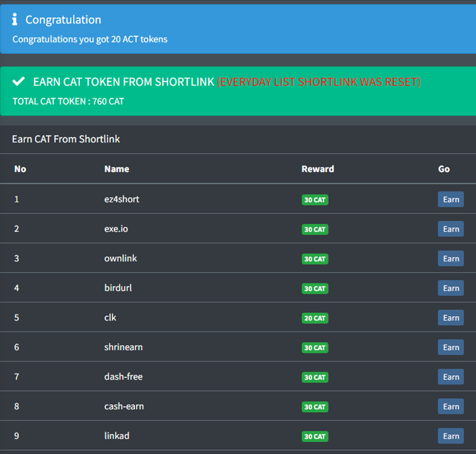Click Earn button for exe.io
This screenshot has width=476, height=454.
coord(451,229)
